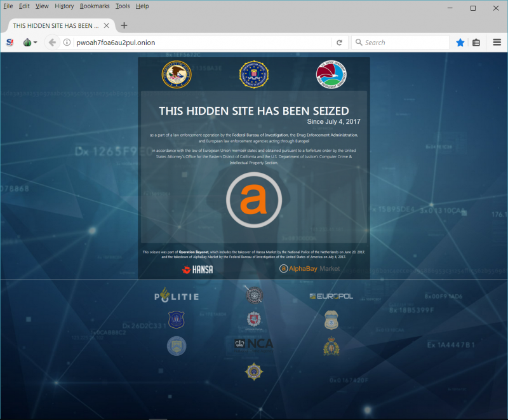Viewport: 508px width, 420px height.
Task: Click in the Search input box
Action: coord(403,43)
